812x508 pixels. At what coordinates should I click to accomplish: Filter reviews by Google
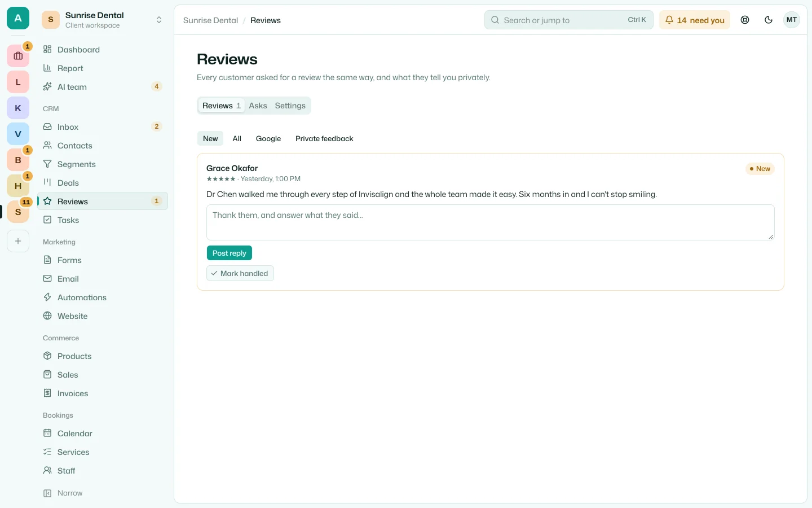click(268, 138)
